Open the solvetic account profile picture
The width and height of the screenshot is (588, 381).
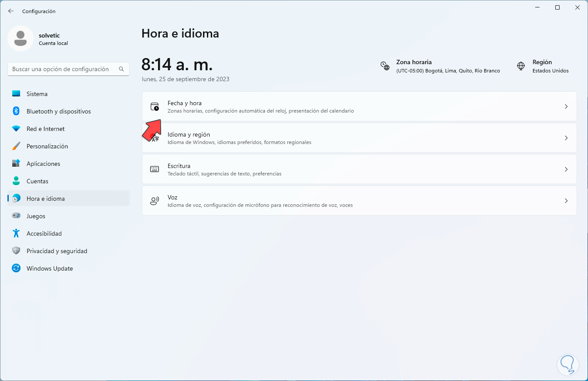coord(21,38)
